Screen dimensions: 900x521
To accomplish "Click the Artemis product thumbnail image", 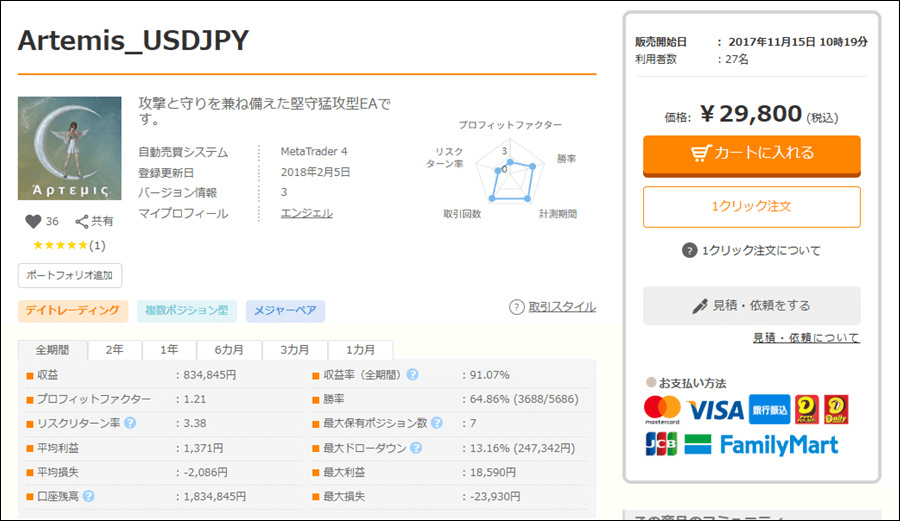I will tap(69, 147).
